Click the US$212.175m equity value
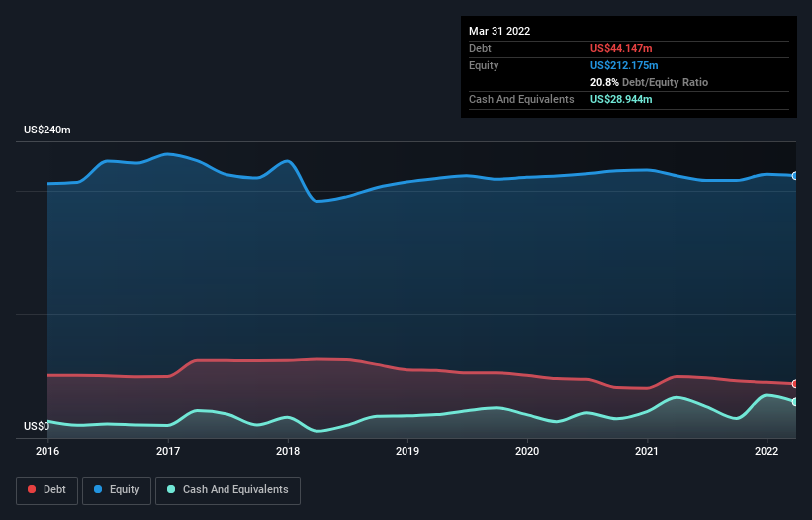This screenshot has height=520, width=812. pos(624,65)
